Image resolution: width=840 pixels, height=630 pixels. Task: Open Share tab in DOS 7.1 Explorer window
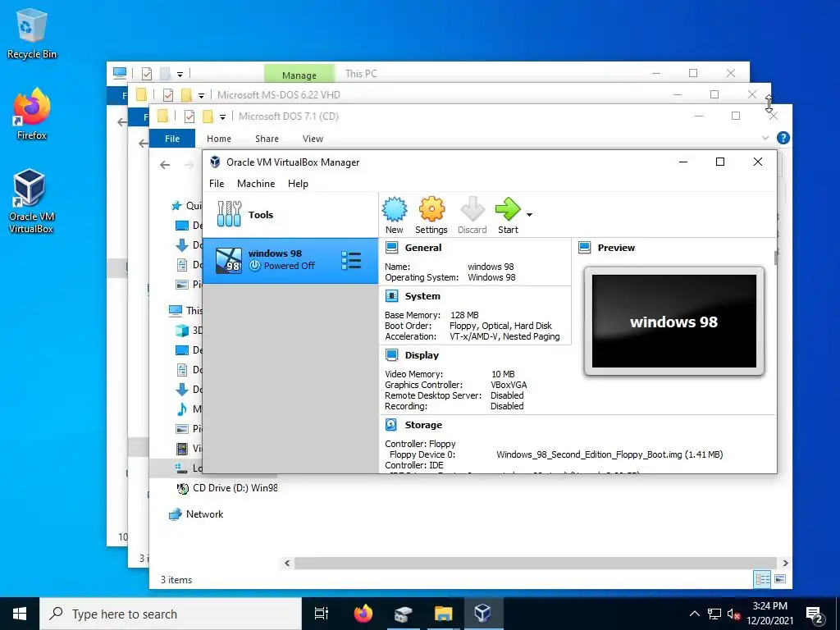(x=267, y=139)
